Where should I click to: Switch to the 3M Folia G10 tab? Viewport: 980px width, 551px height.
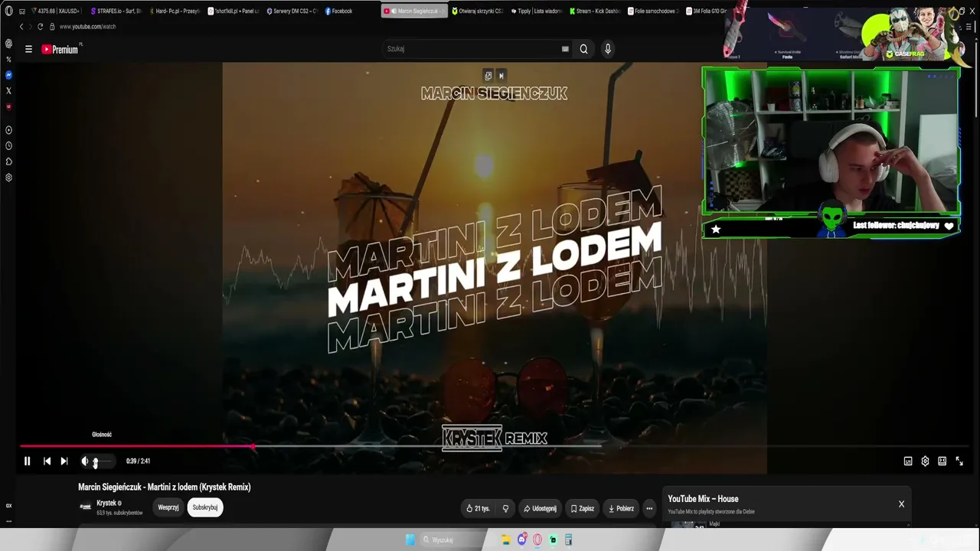tap(706, 11)
